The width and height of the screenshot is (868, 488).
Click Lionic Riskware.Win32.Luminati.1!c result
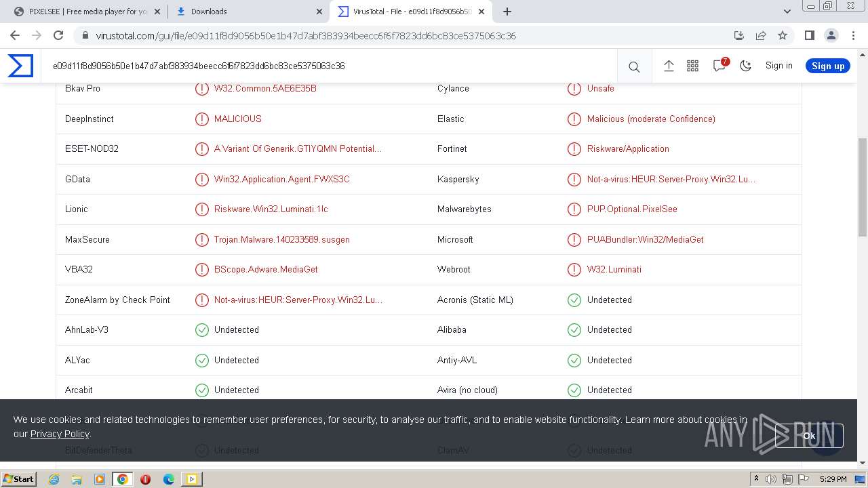click(x=271, y=209)
